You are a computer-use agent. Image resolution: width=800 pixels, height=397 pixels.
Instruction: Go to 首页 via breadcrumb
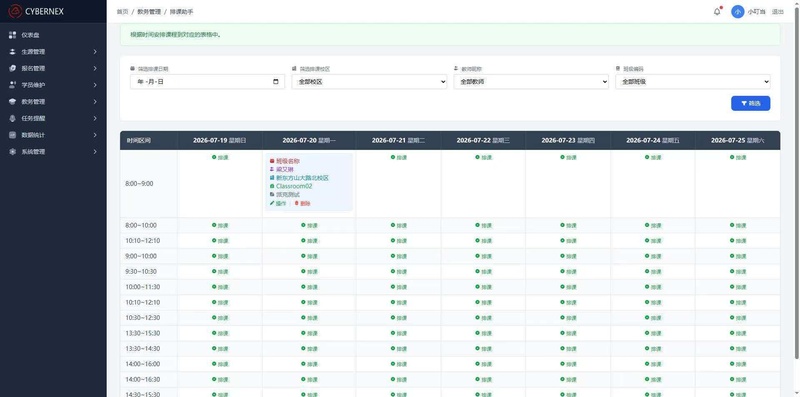(x=122, y=12)
